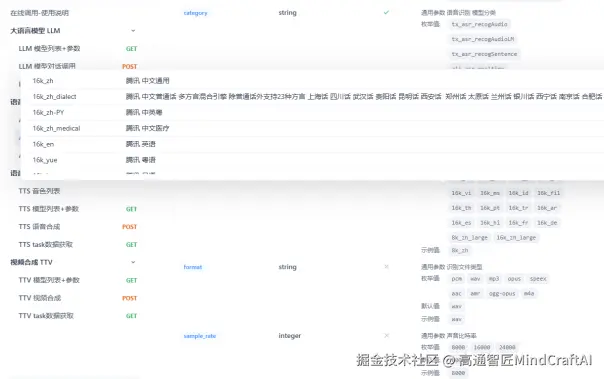Collapse the 大语言模型 LLM section chevron

pos(133,30)
